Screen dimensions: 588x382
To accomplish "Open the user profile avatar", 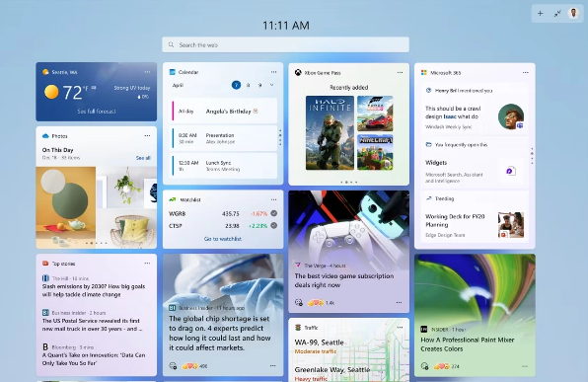I will coord(573,14).
